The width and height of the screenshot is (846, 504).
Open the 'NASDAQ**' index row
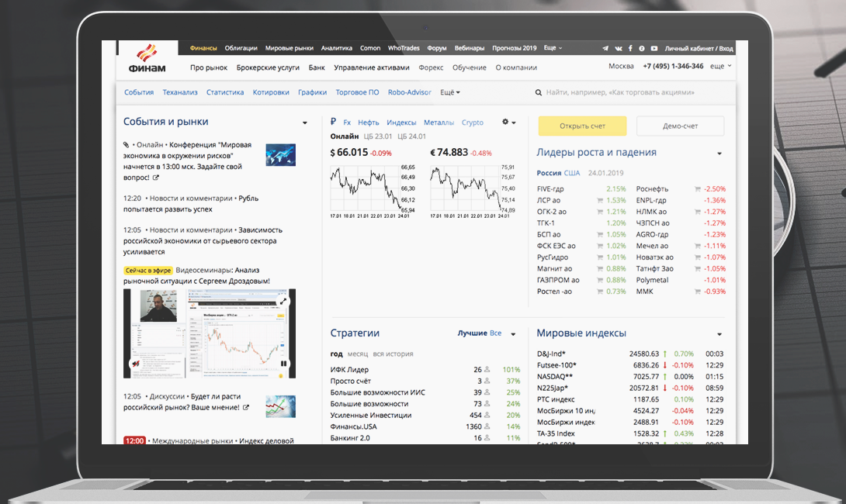pyautogui.click(x=630, y=377)
